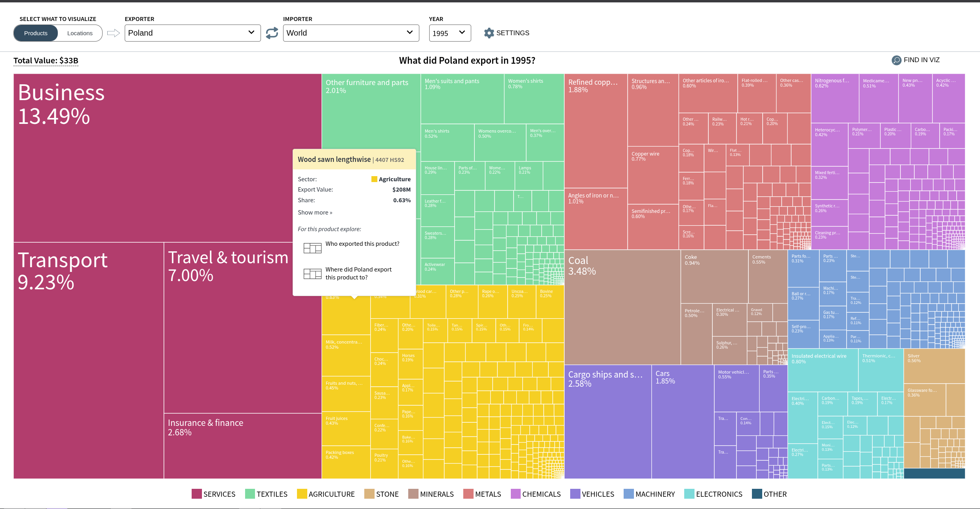Click the Chemicals legend color swatch
Screen dimensions: 980x509
coord(516,494)
